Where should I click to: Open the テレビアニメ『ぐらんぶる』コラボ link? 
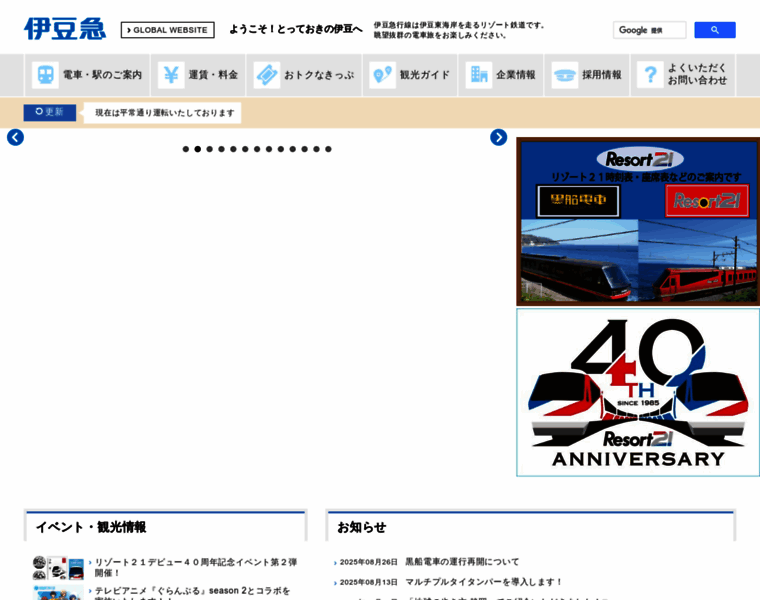(192, 593)
